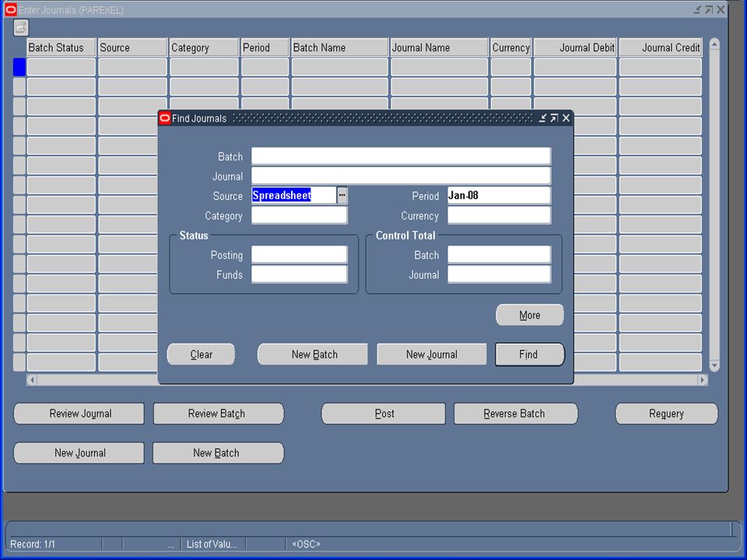Click the Review Batch button

pyautogui.click(x=218, y=413)
